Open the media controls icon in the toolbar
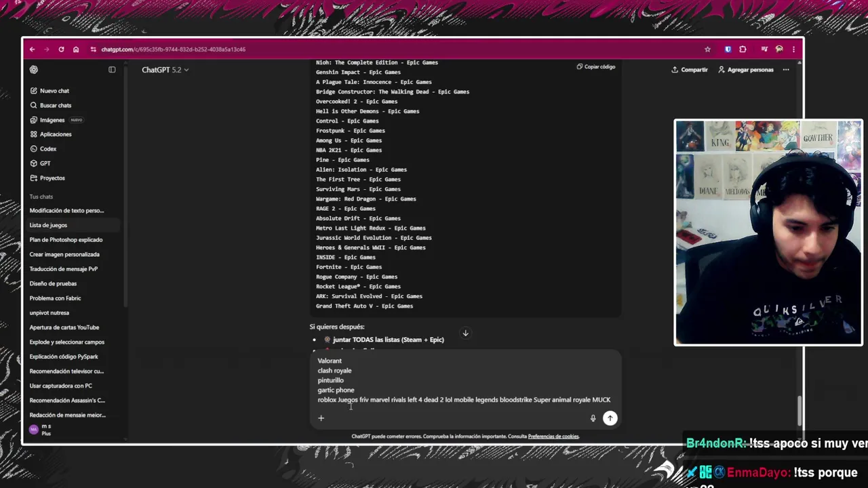 pos(764,49)
